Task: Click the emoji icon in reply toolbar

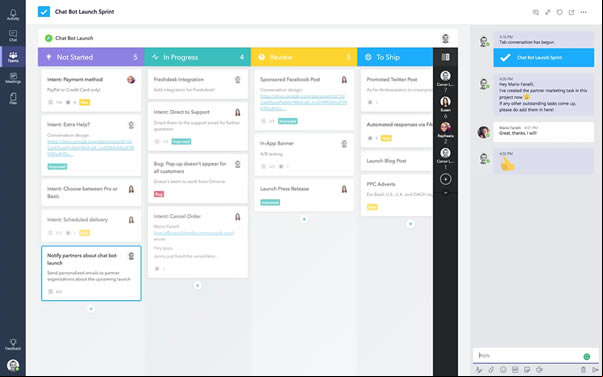Action: click(503, 370)
